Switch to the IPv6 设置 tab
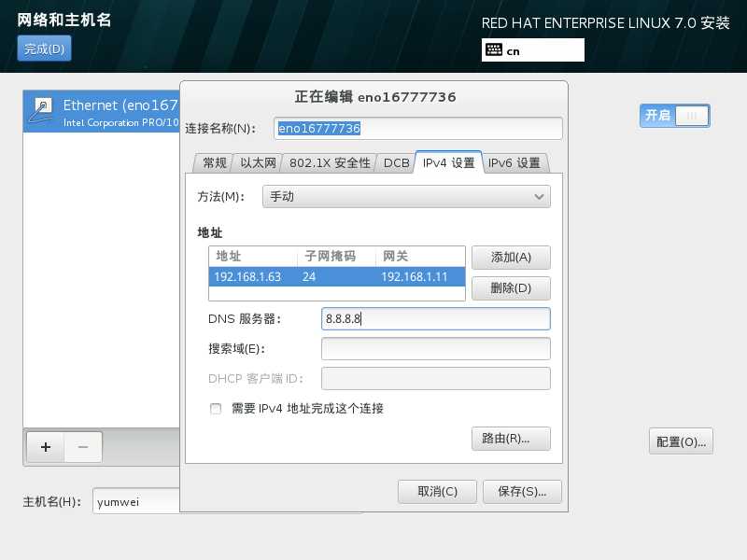Image resolution: width=747 pixels, height=560 pixels. click(514, 162)
